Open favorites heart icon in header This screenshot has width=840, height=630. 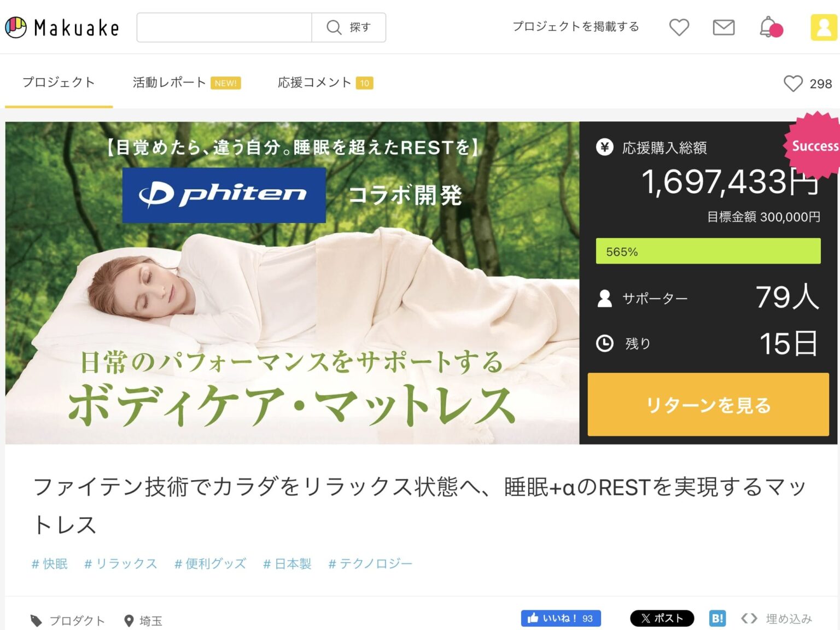click(x=679, y=27)
